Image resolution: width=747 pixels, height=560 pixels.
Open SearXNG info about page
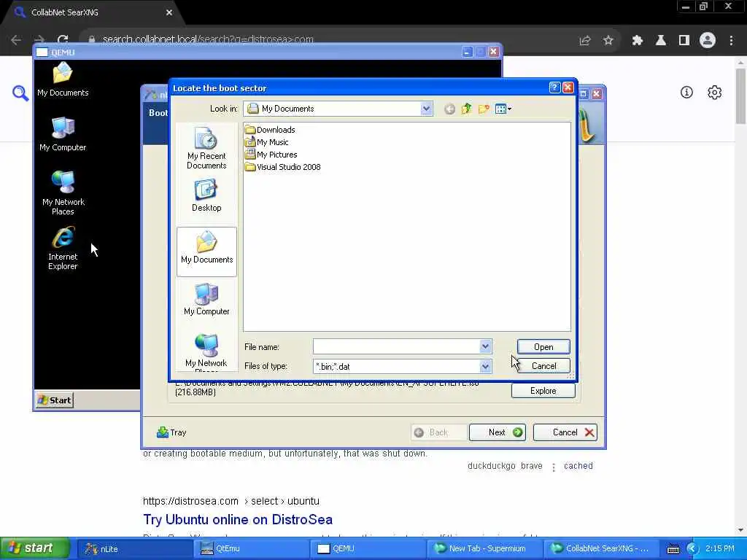tap(686, 93)
